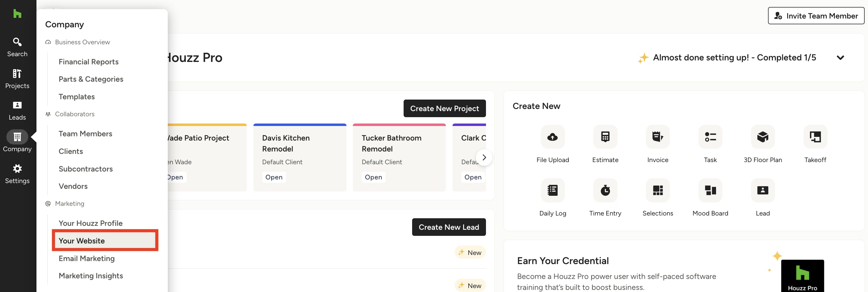The height and width of the screenshot is (292, 868).
Task: Click Invite Team Member button
Action: click(816, 16)
